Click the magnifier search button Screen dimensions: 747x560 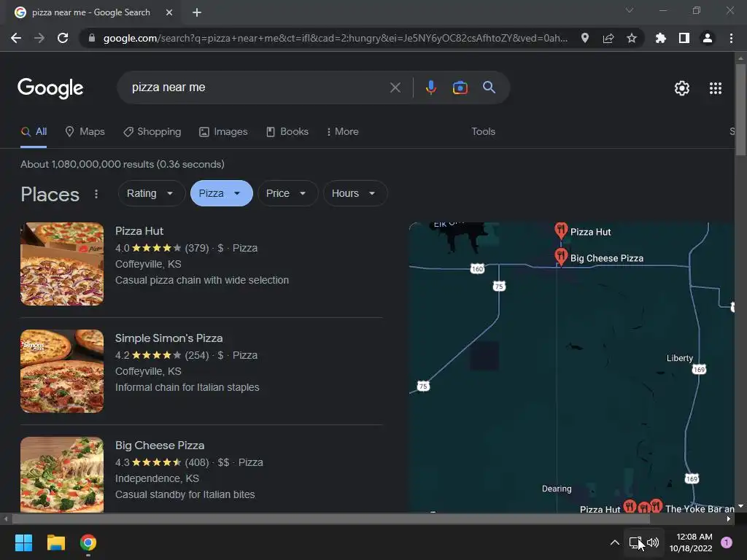pos(489,87)
